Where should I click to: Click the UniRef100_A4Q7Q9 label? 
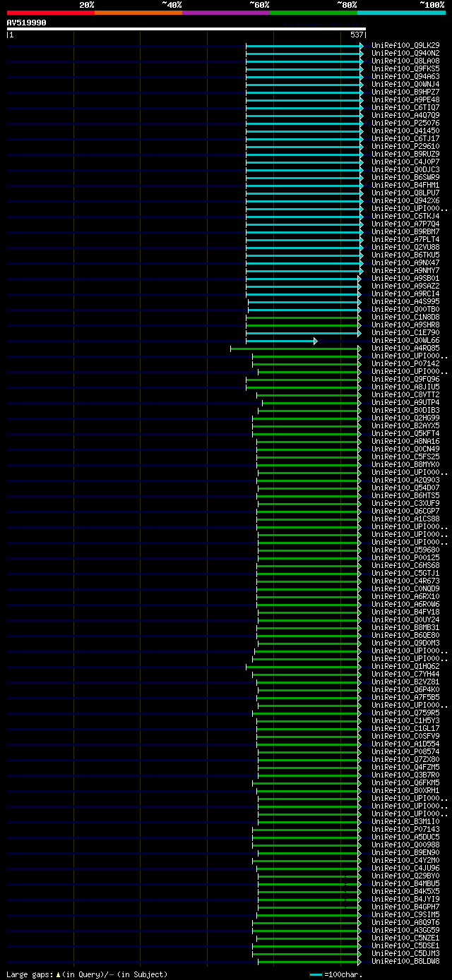(x=405, y=115)
